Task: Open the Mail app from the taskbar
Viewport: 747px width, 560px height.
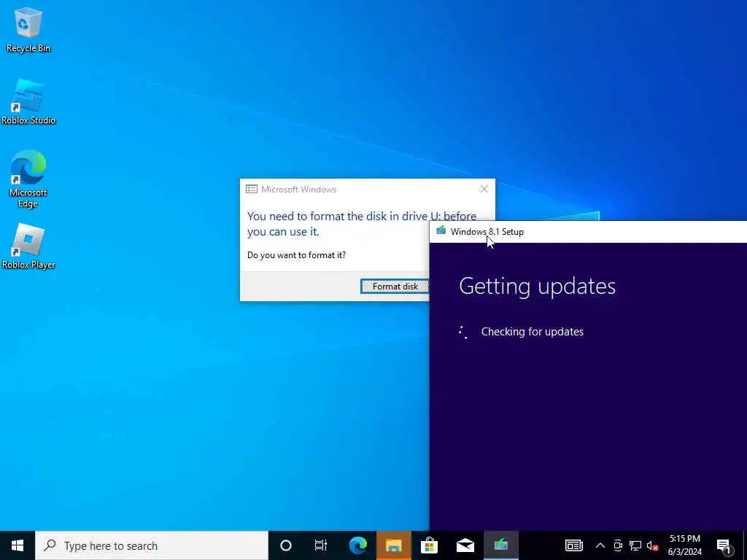Action: [465, 545]
